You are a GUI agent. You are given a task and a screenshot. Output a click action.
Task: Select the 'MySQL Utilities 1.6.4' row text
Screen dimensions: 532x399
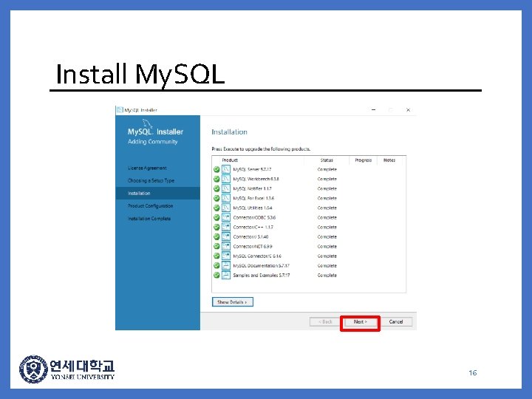click(253, 208)
